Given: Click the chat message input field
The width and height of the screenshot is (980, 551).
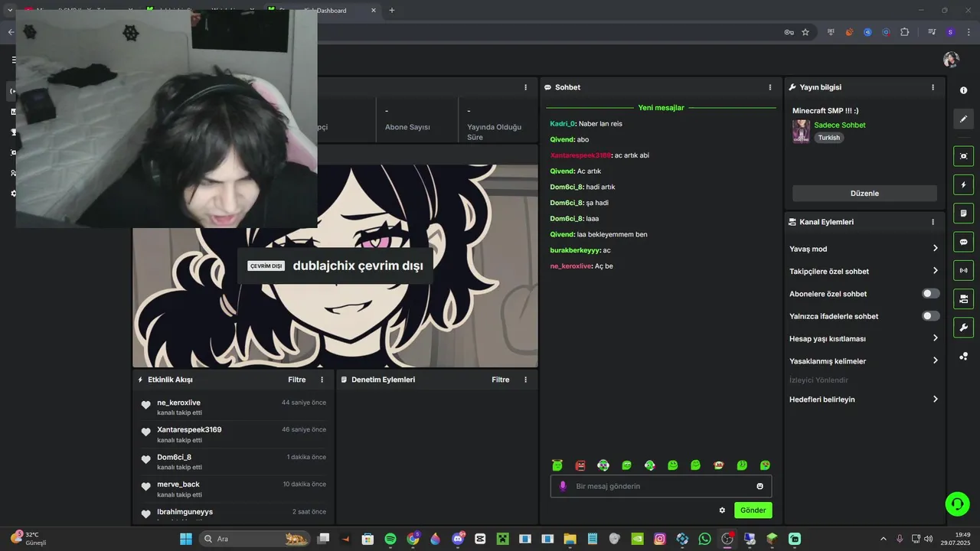Looking at the screenshot, I should [x=661, y=486].
